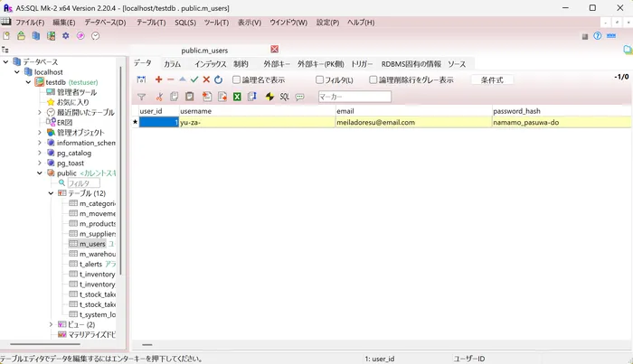Click the red minus delete-row icon
Image resolution: width=633 pixels, height=364 pixels.
(171, 79)
